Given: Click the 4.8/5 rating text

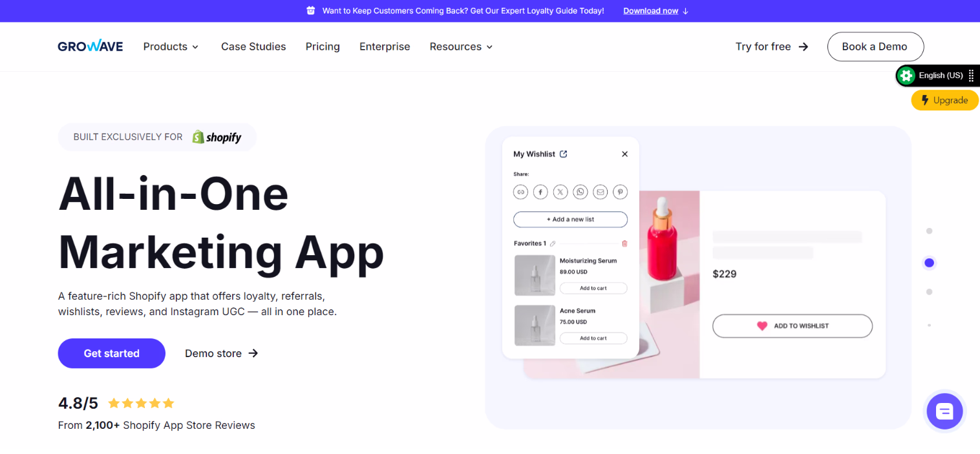Looking at the screenshot, I should 78,404.
